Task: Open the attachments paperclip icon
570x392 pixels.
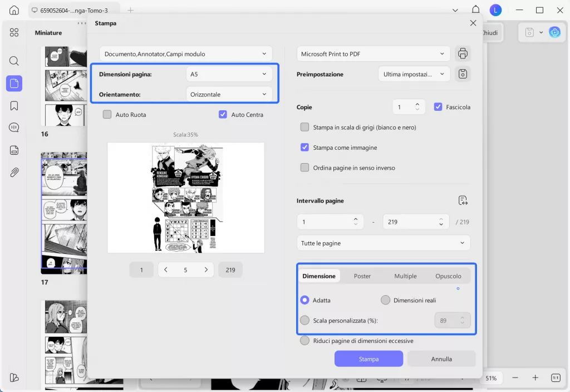Action: click(14, 172)
